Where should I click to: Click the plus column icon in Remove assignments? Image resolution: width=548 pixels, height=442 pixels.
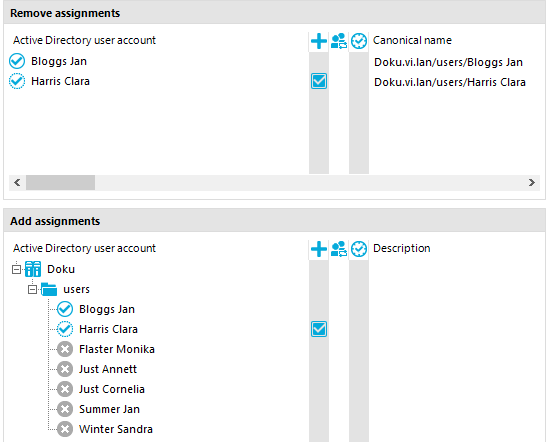[318, 41]
